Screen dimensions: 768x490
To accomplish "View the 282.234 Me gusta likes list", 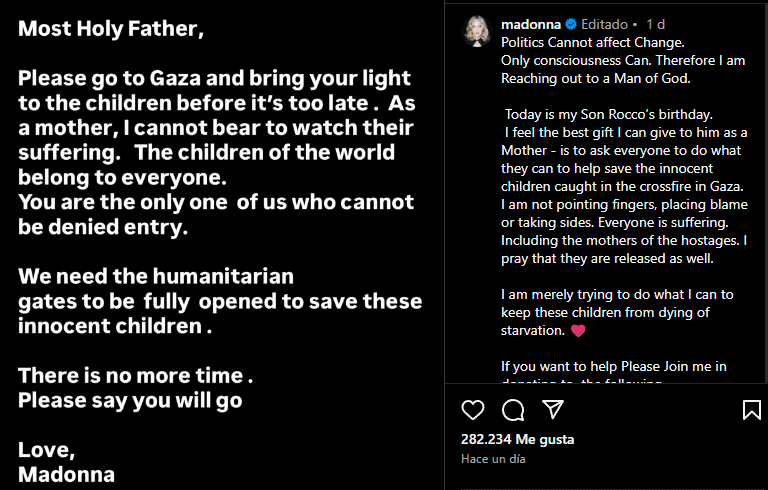I will (x=517, y=439).
